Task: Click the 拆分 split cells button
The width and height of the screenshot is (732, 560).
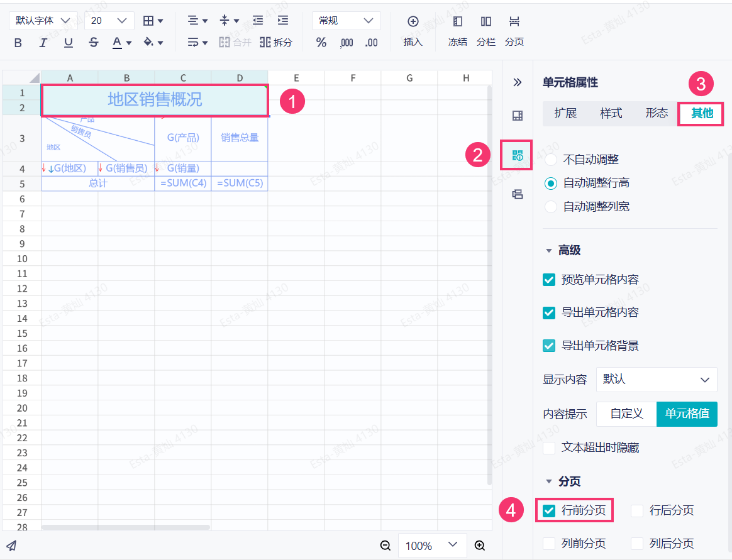Action: 276,43
